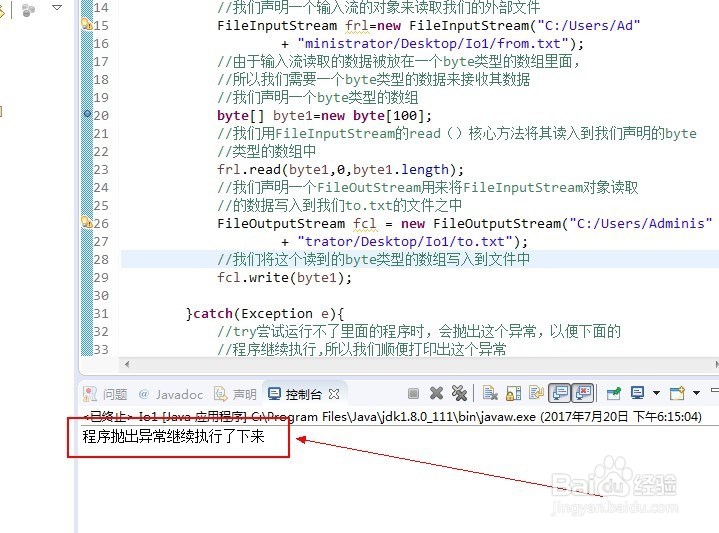Screen dimensions: 719x533
Task: Click the comment on line 17 about byte类型的数组
Action: 398,61
